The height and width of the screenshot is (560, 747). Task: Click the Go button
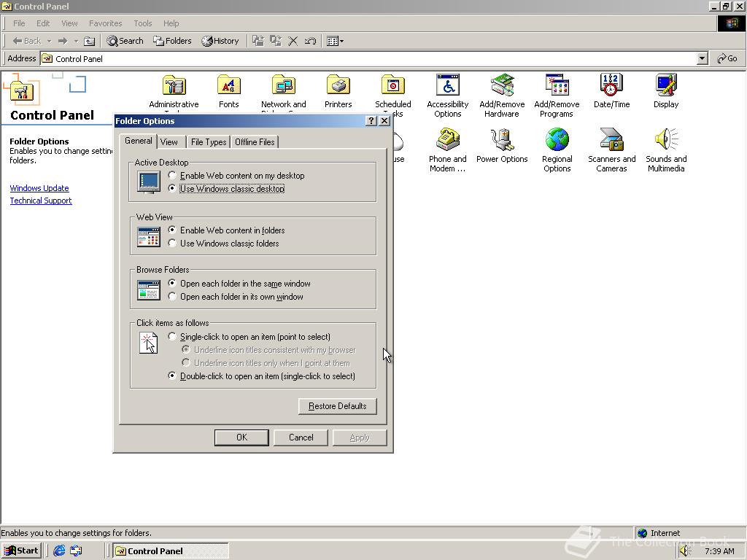tap(727, 58)
